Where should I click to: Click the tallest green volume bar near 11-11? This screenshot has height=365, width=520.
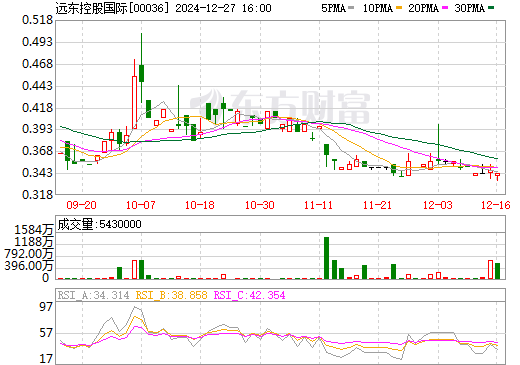click(x=326, y=258)
